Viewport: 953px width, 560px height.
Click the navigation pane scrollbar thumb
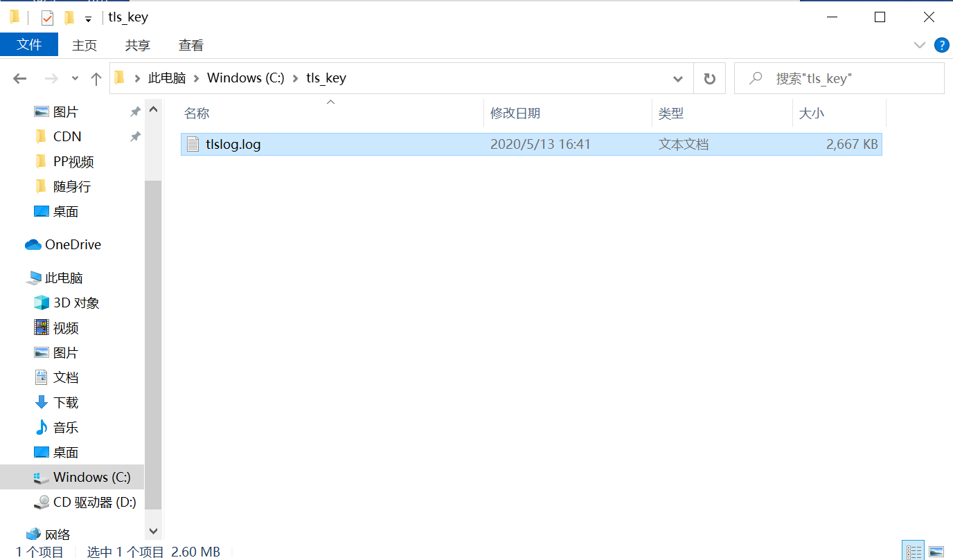(153, 345)
